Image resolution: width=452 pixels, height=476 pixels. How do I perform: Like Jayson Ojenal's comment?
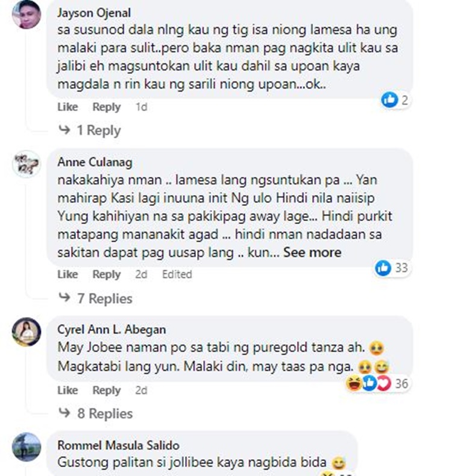(x=67, y=107)
